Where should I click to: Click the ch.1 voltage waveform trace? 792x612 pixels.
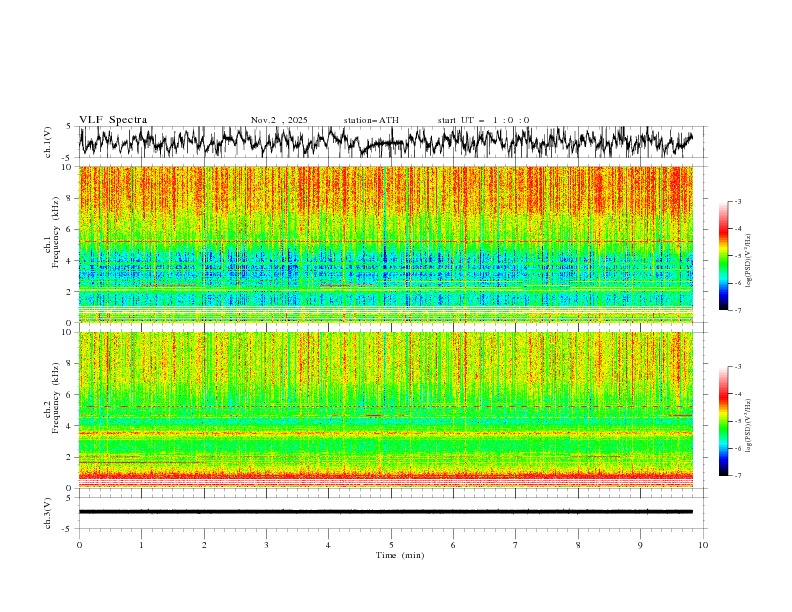pyautogui.click(x=386, y=142)
